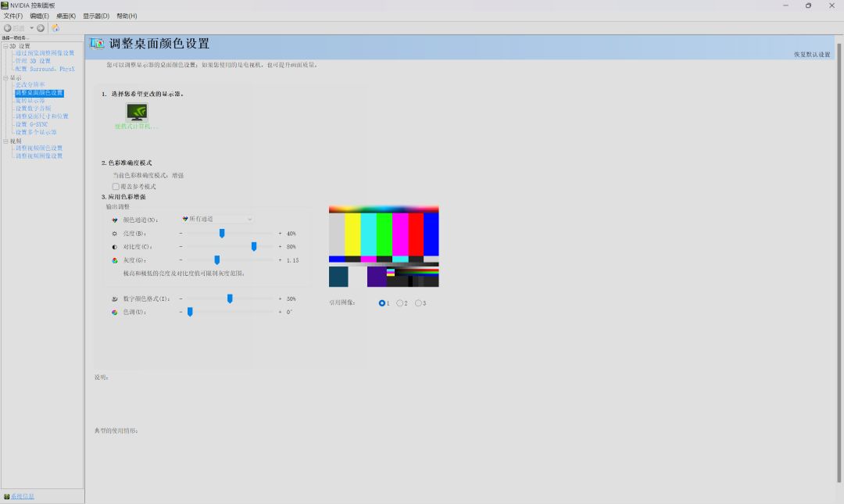
Task: Collapse the 显示 tree node
Action: (x=6, y=78)
